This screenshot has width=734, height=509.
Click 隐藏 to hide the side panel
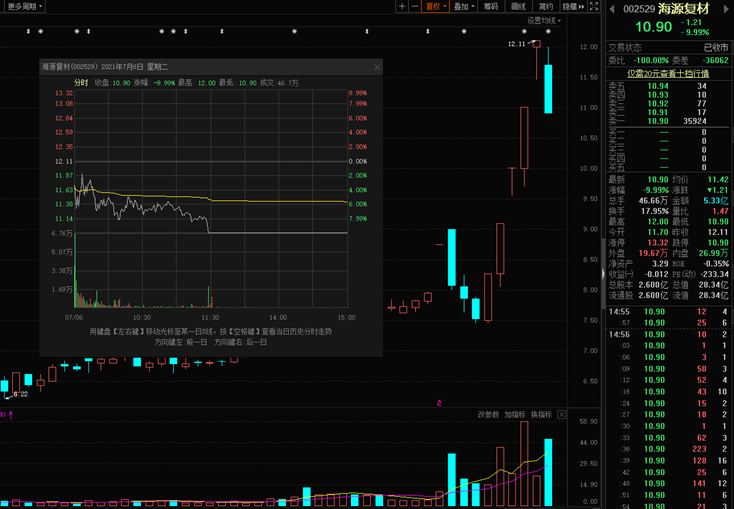click(x=573, y=6)
